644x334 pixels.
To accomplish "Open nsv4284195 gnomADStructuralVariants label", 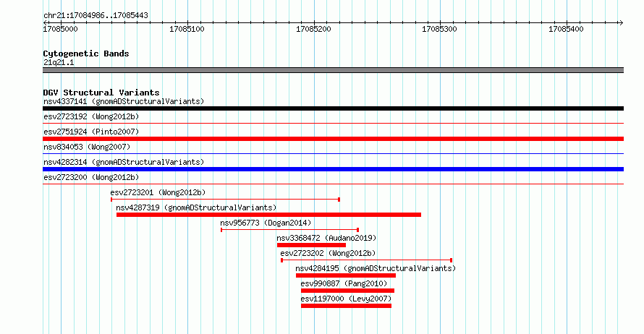I will pos(376,268).
